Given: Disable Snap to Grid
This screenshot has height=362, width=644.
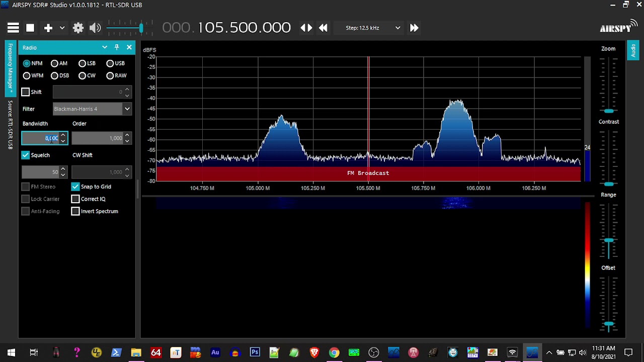Looking at the screenshot, I should 75,187.
